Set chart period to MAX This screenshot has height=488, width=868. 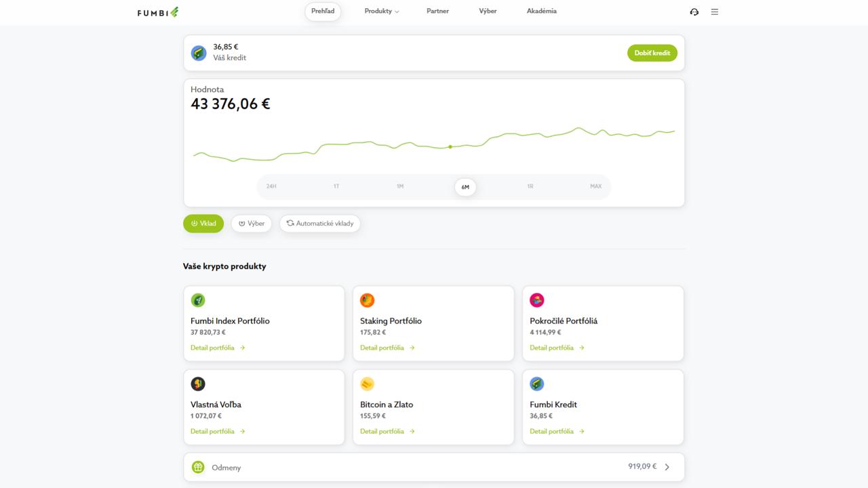pyautogui.click(x=595, y=186)
